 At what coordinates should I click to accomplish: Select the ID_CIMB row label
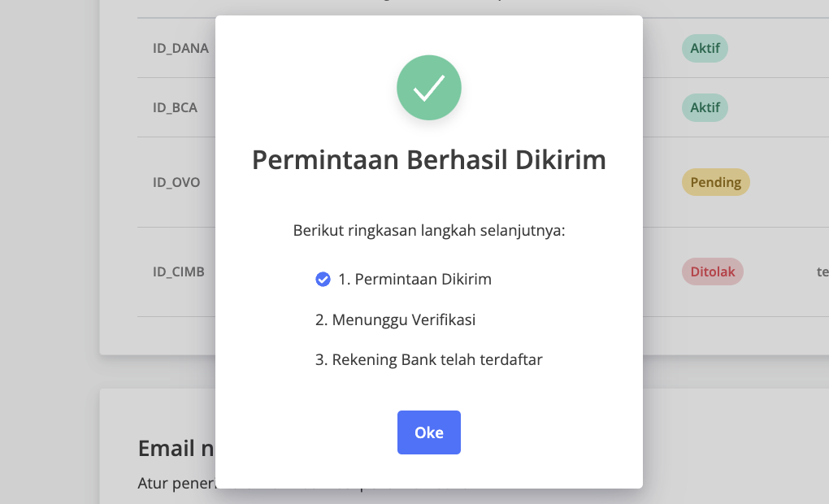pos(178,272)
